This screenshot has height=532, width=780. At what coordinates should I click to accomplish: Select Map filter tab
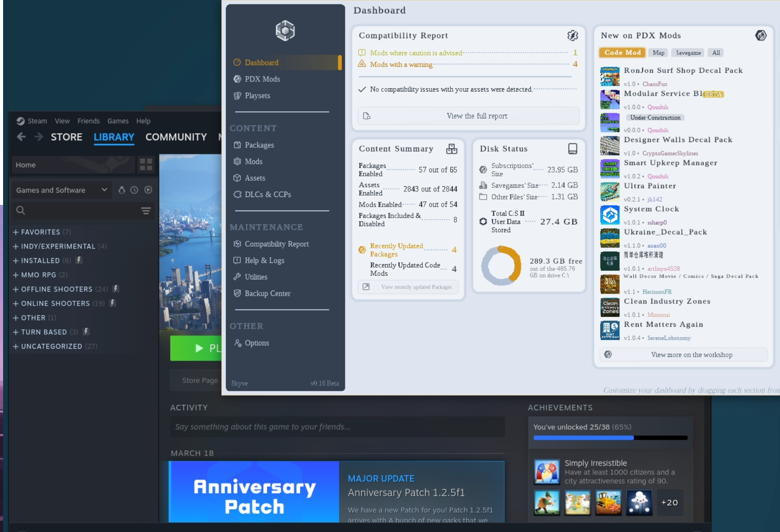tap(658, 53)
